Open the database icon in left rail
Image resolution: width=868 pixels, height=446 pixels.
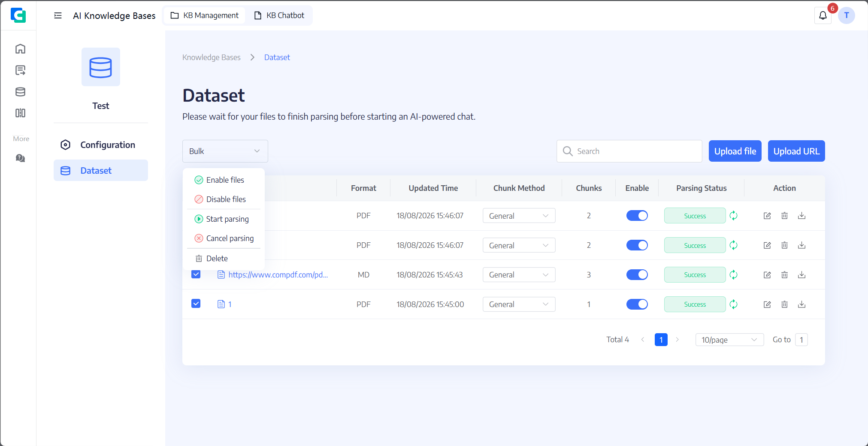point(20,92)
